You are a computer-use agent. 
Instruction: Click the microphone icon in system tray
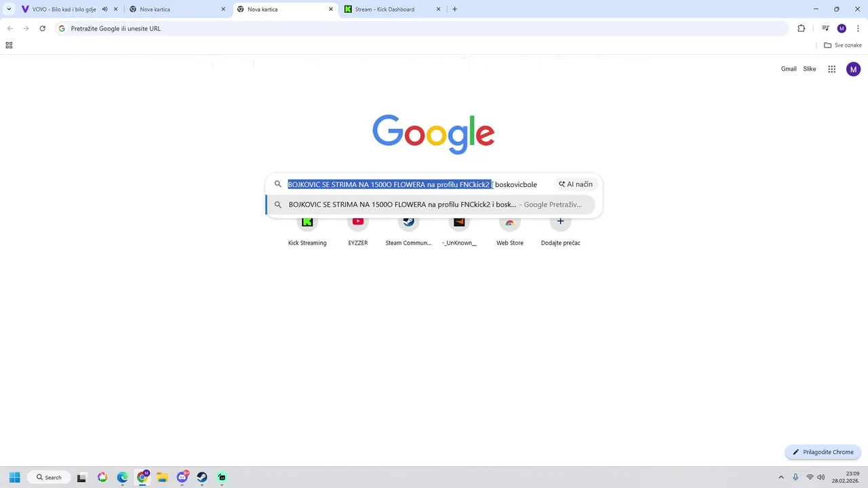(795, 477)
